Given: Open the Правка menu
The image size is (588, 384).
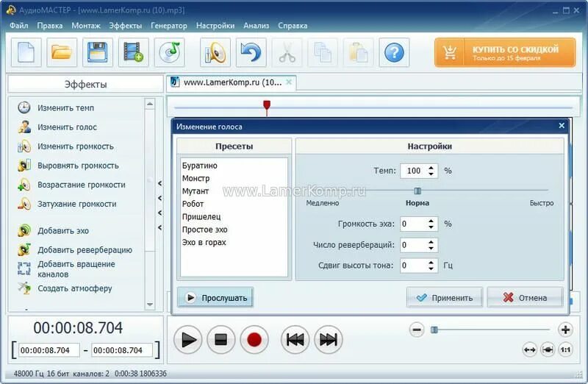Looking at the screenshot, I should click(50, 26).
